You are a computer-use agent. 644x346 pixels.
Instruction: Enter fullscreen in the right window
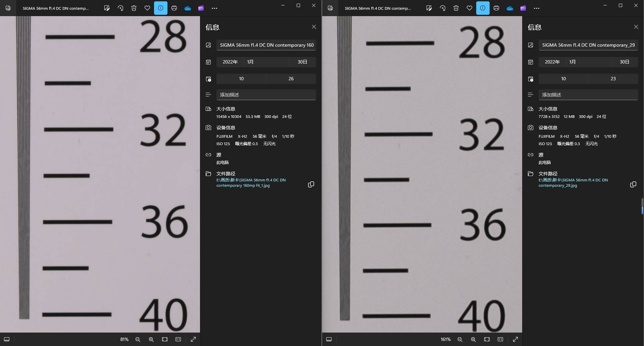coord(515,340)
